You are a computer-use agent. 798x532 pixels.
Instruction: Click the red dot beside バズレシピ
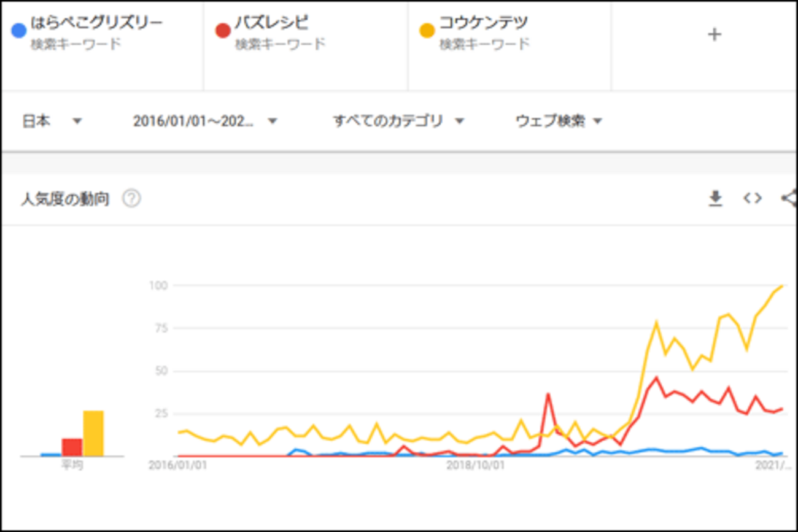click(223, 30)
